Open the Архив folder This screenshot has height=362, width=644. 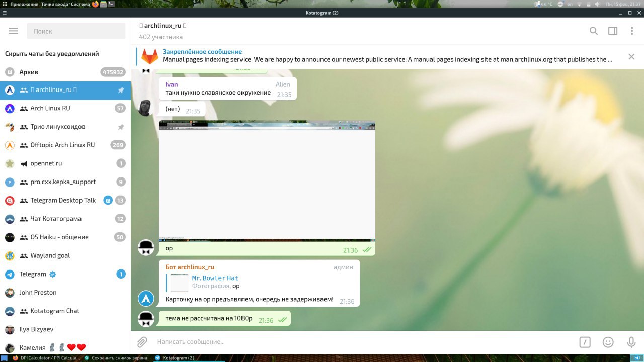pos(65,72)
